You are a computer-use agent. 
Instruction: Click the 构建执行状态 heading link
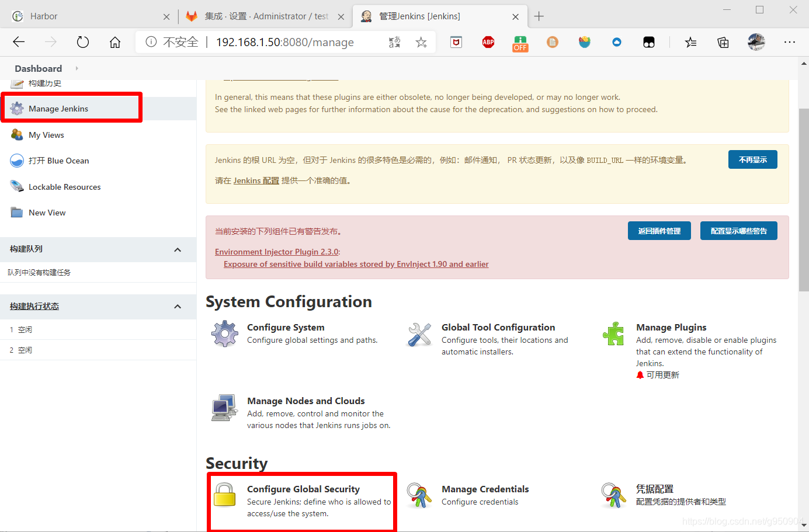tap(34, 306)
